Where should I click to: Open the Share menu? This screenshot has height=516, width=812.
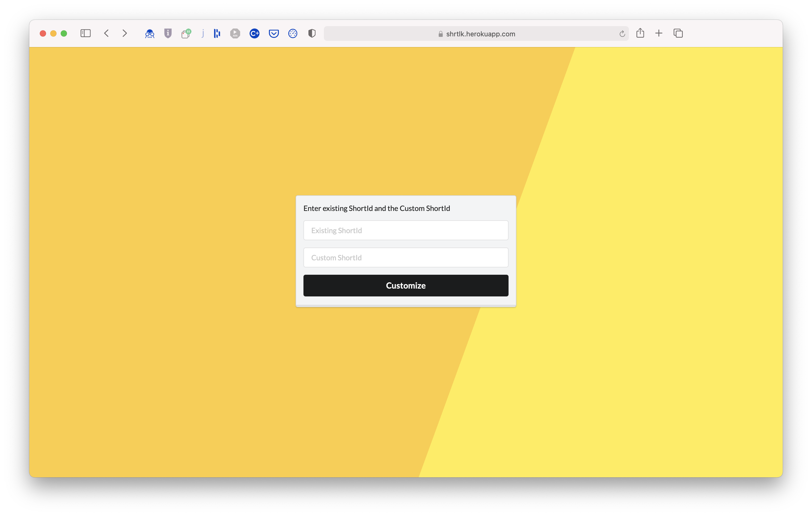coord(640,33)
